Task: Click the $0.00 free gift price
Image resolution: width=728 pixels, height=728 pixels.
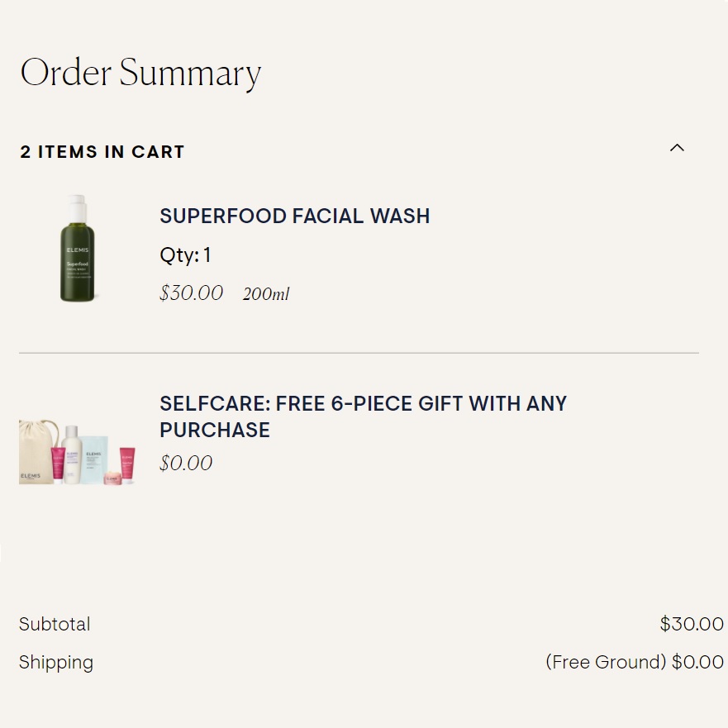Action: pyautogui.click(x=186, y=463)
